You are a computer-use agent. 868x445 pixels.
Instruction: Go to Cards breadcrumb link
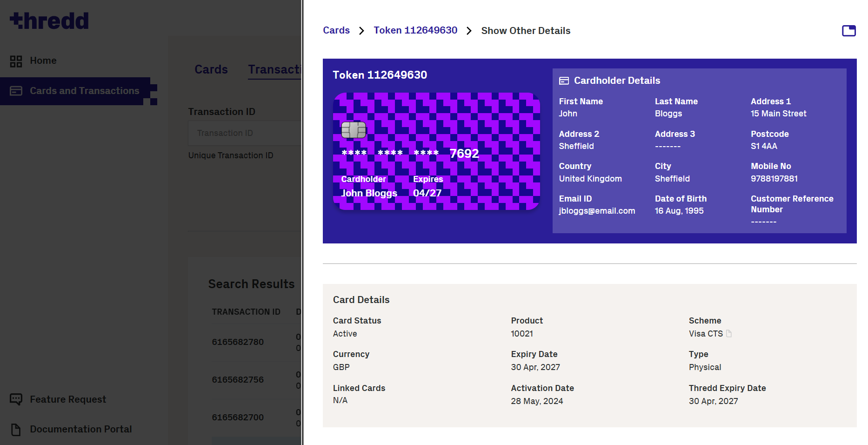click(x=336, y=30)
